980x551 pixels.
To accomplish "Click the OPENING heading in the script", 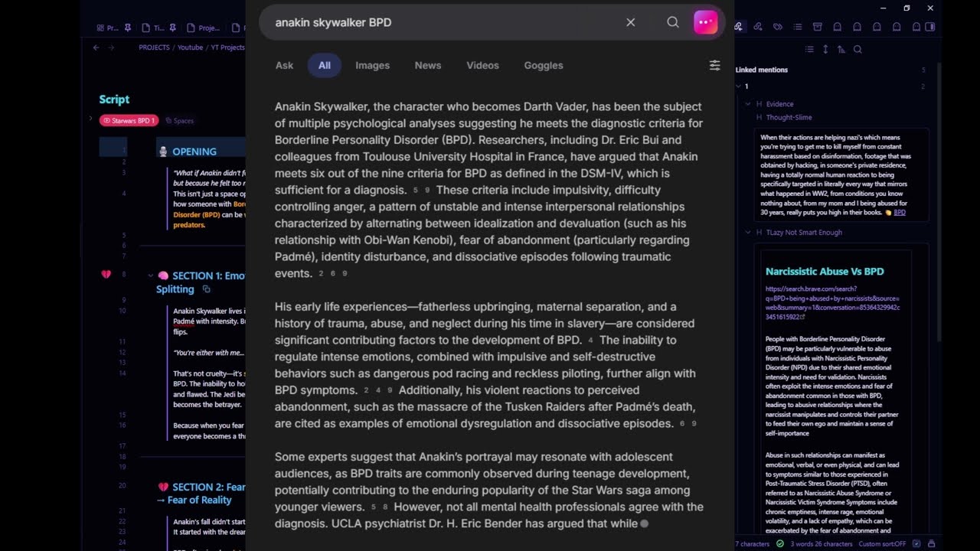I will click(x=194, y=152).
